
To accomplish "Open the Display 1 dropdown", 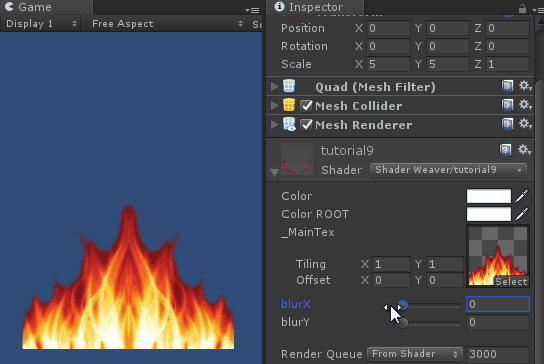I will tap(41, 24).
